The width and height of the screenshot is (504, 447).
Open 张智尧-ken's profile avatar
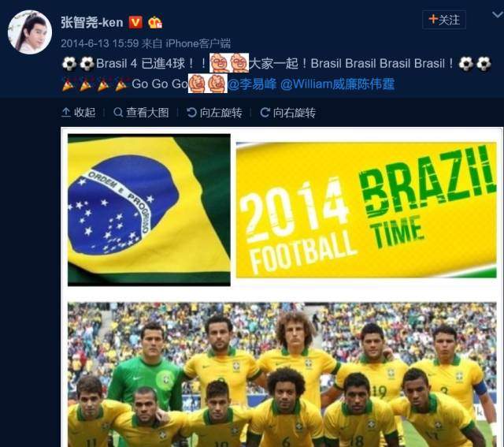(x=30, y=32)
